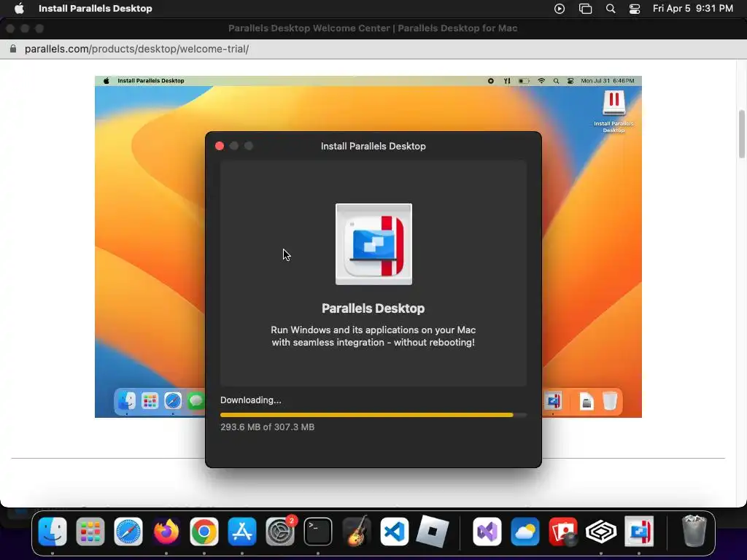The height and width of the screenshot is (560, 747).
Task: Open the Apple menu
Action: pos(19,9)
